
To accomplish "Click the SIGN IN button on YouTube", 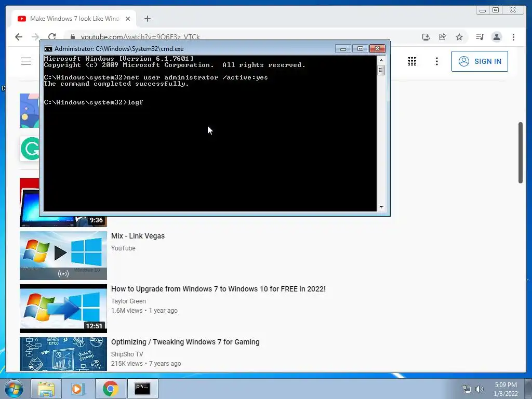I will click(480, 61).
